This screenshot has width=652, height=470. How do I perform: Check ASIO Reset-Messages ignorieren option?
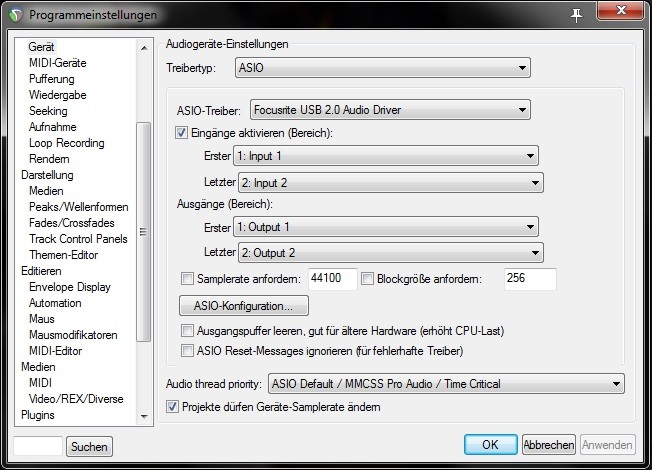pyautogui.click(x=188, y=351)
